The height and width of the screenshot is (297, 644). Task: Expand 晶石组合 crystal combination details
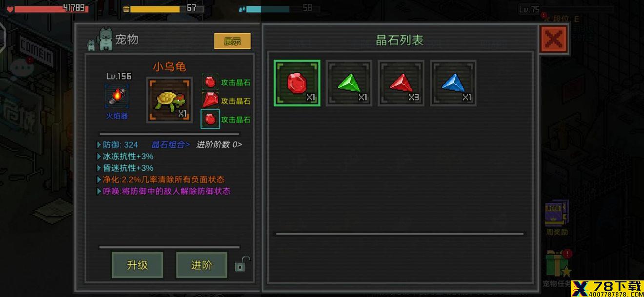click(x=170, y=144)
